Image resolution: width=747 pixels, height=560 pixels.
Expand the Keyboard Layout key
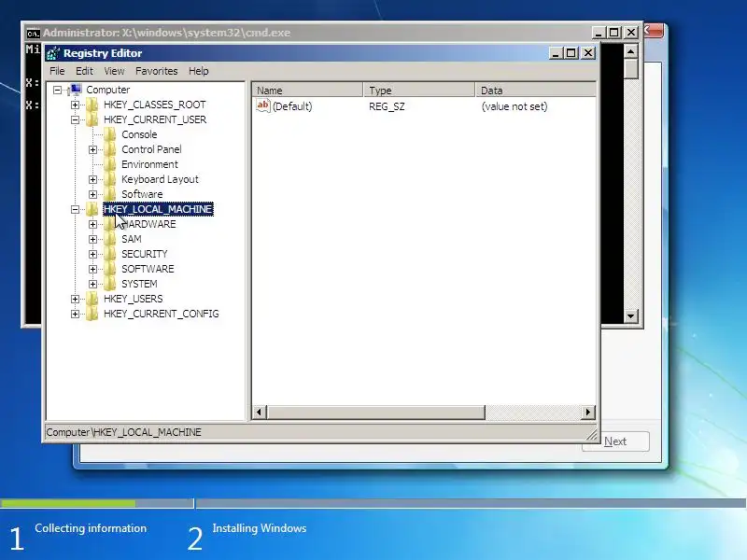point(92,179)
